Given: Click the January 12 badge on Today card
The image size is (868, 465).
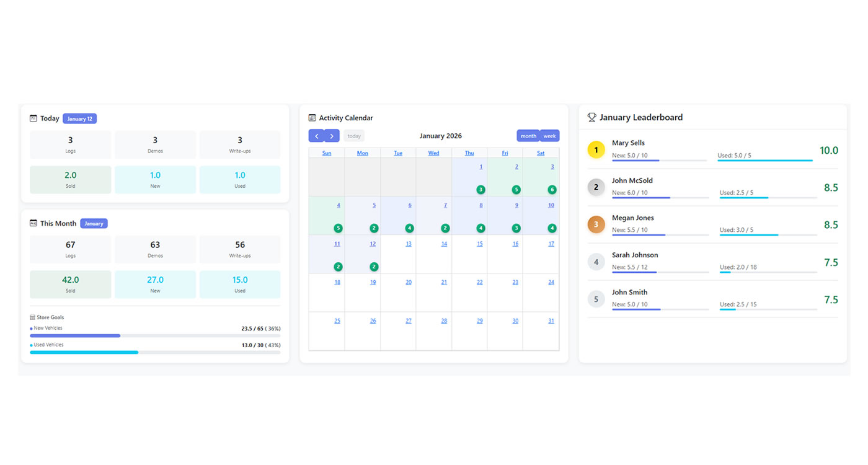Looking at the screenshot, I should click(x=79, y=118).
